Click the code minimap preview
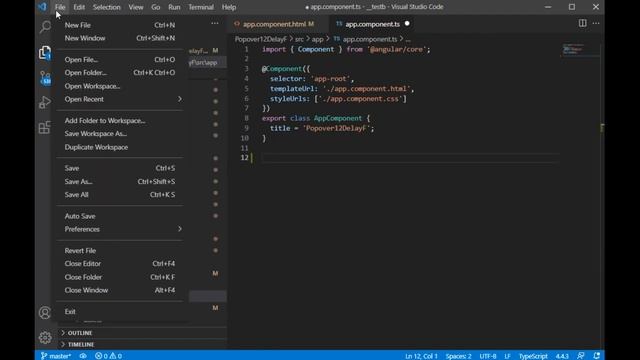 point(580,50)
